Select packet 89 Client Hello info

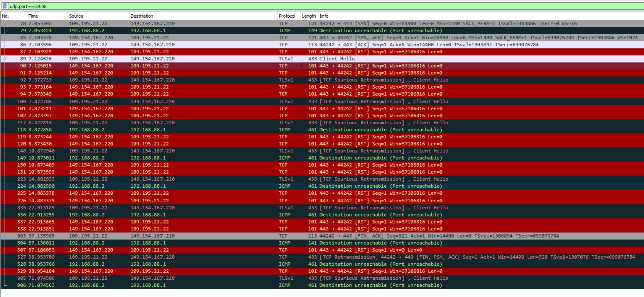click(x=337, y=58)
